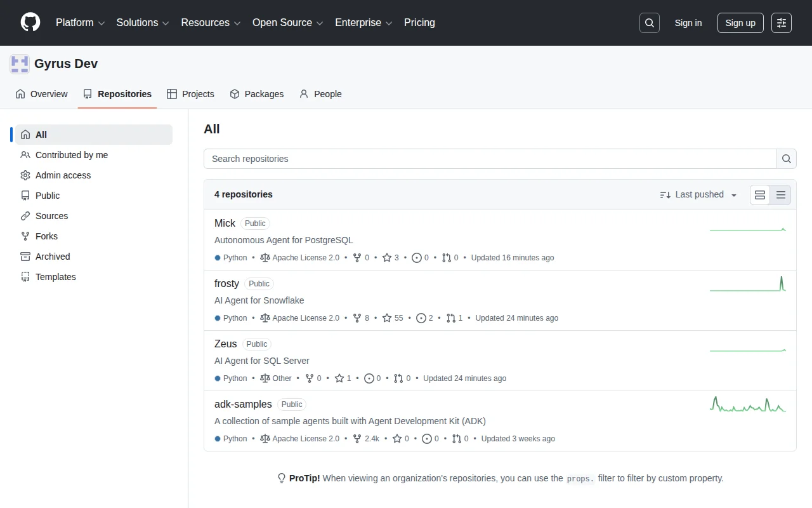Open the Last pushed sort dropdown

[698, 195]
